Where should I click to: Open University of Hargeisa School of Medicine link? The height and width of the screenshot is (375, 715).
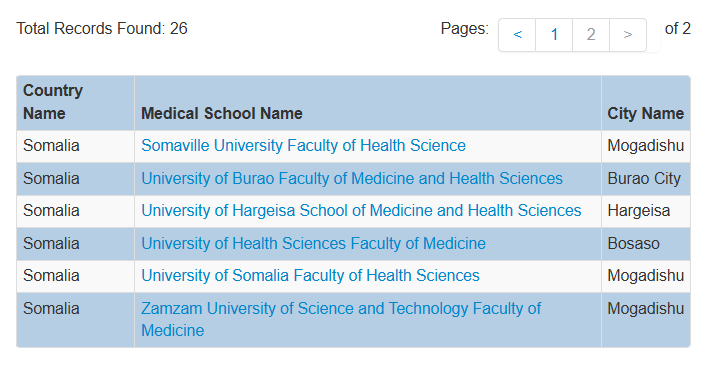361,210
